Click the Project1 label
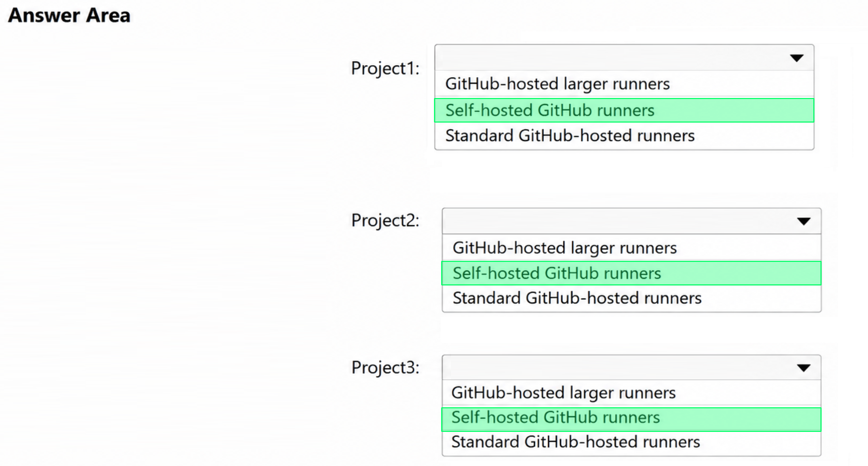868x466 pixels. point(385,69)
